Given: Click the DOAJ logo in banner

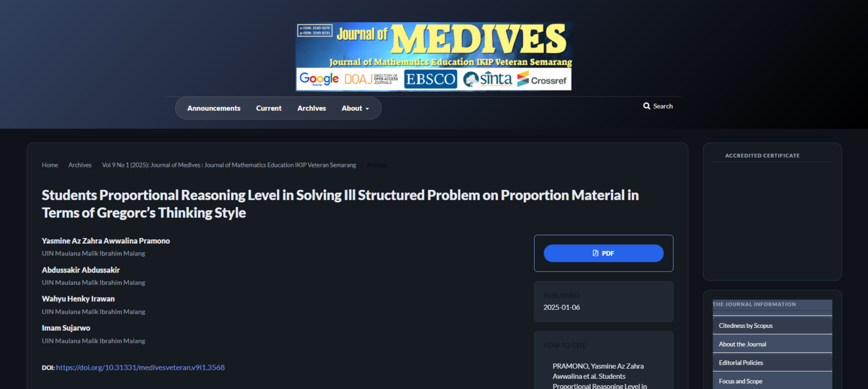Looking at the screenshot, I should click(x=371, y=79).
